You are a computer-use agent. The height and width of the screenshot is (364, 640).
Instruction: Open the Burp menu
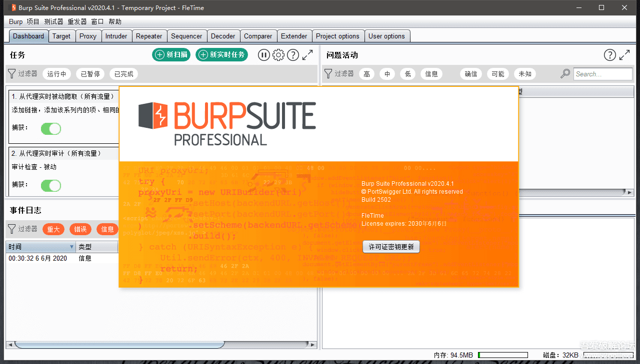(16, 21)
